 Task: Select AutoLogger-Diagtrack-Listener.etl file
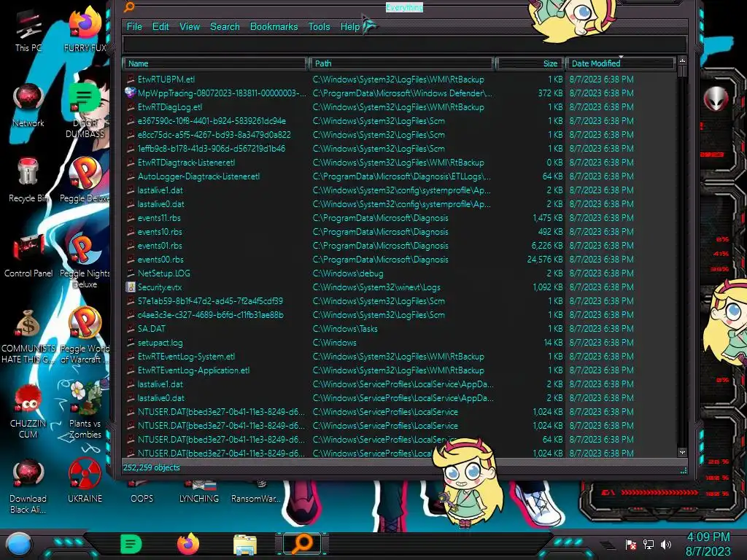pos(198,176)
